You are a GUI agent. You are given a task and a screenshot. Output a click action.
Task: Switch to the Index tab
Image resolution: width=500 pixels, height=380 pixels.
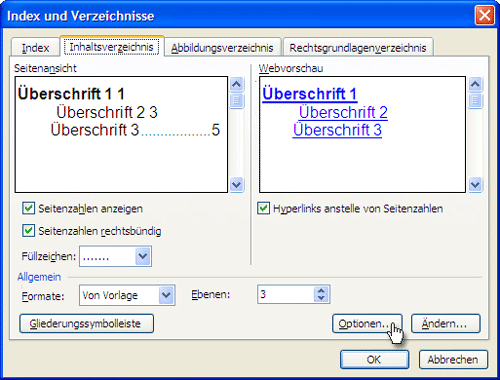coord(35,48)
